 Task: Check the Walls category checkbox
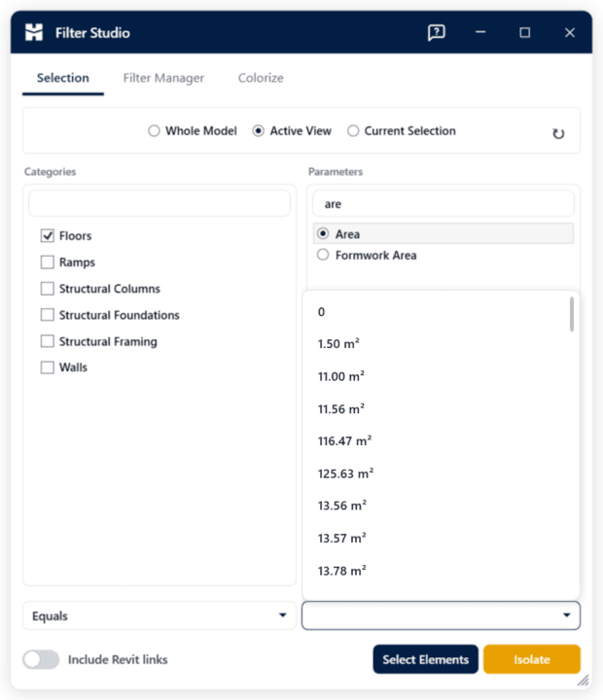[x=48, y=367]
